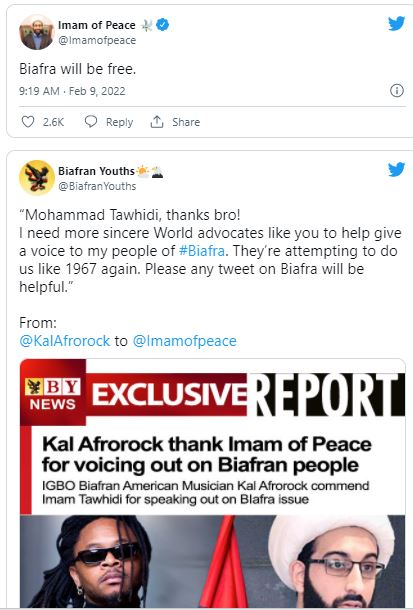
Task: Open the info circle icon on first tweet
Action: tap(397, 91)
